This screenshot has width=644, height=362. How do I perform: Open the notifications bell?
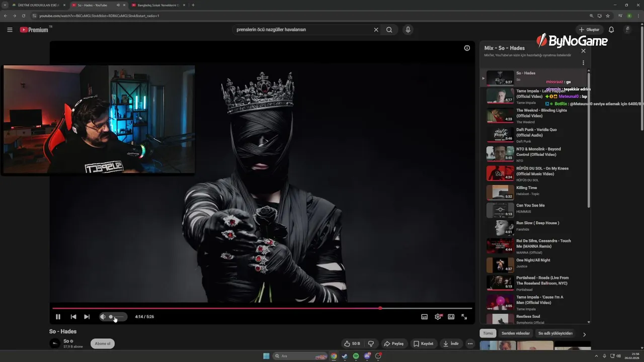(611, 30)
